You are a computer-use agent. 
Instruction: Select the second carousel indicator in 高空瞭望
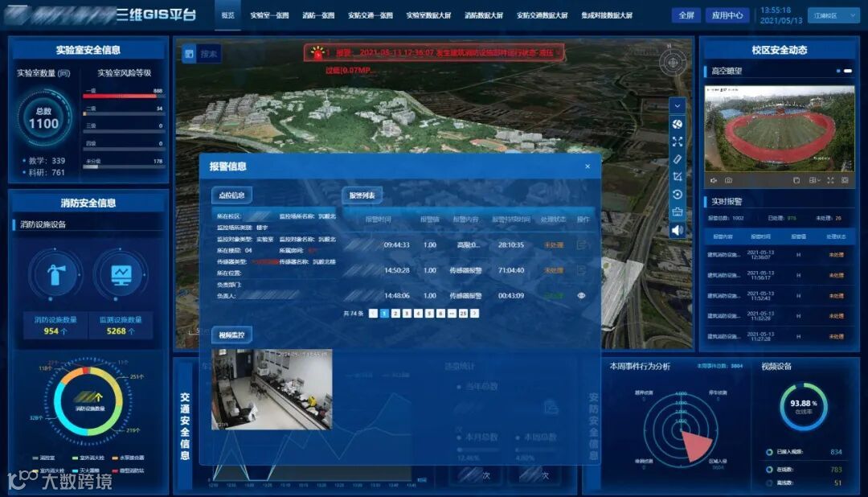click(848, 71)
